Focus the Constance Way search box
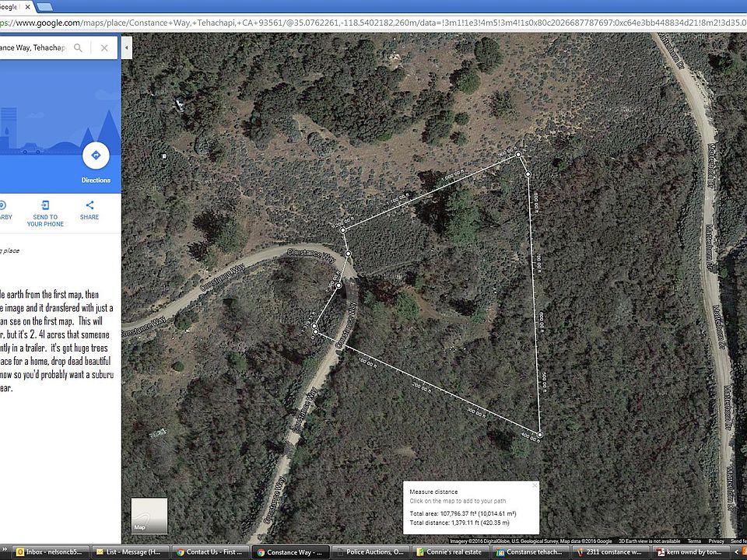 (x=35, y=47)
